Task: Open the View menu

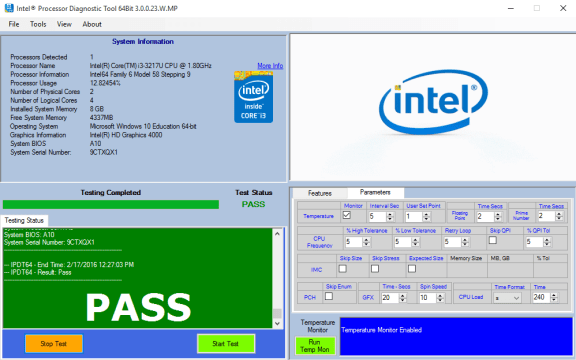Action: pyautogui.click(x=64, y=24)
